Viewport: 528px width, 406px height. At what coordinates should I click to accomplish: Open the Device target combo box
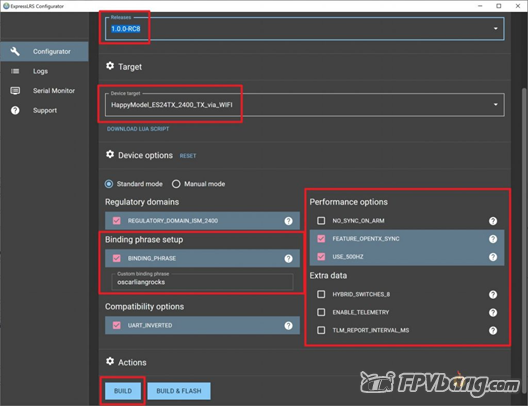tap(304, 105)
